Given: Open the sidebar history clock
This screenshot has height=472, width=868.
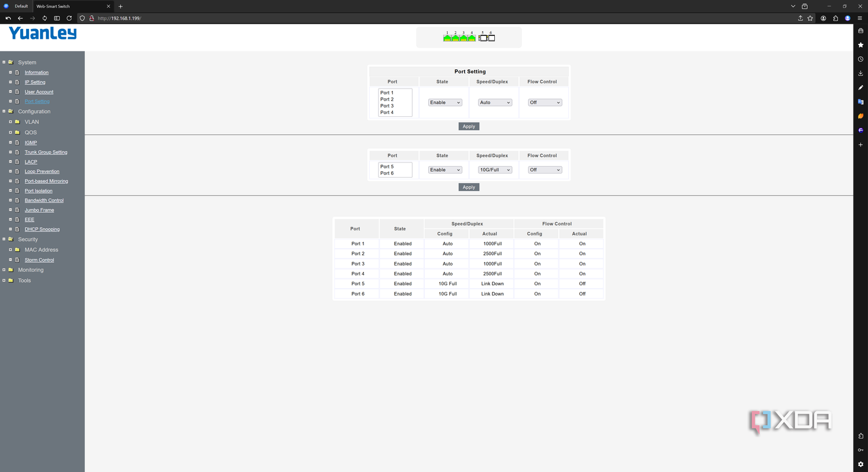Looking at the screenshot, I should pyautogui.click(x=860, y=59).
